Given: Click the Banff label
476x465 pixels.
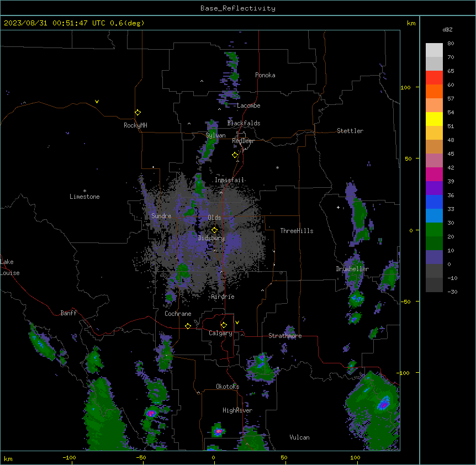Looking at the screenshot, I should tap(68, 313).
